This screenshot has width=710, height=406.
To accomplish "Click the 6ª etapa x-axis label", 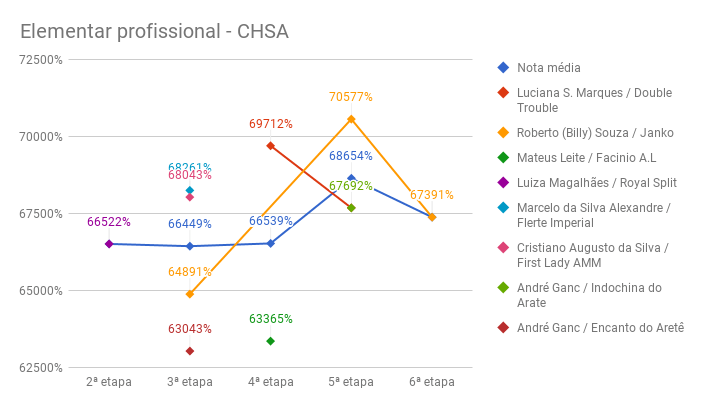I will (432, 382).
